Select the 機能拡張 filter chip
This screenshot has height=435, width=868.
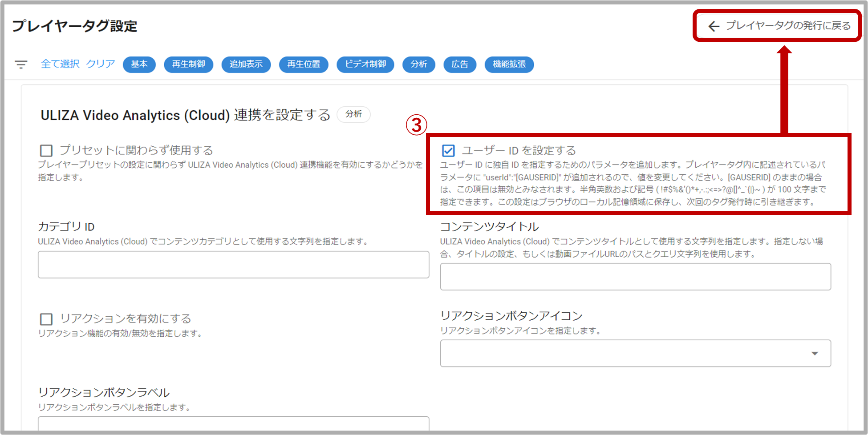click(509, 64)
